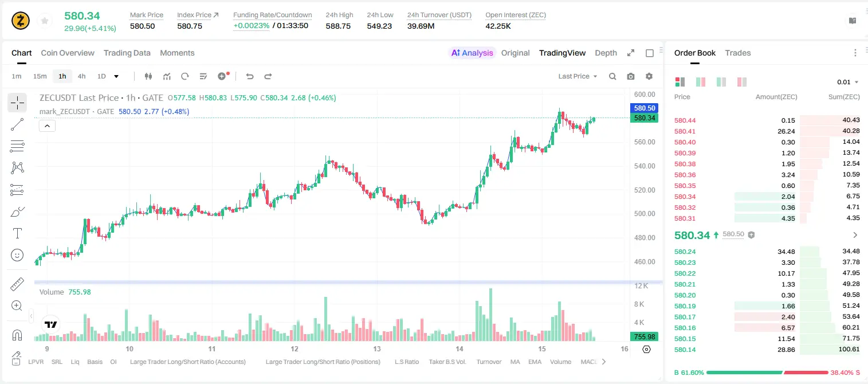
Task: Open the indicators chart icon
Action: 167,76
